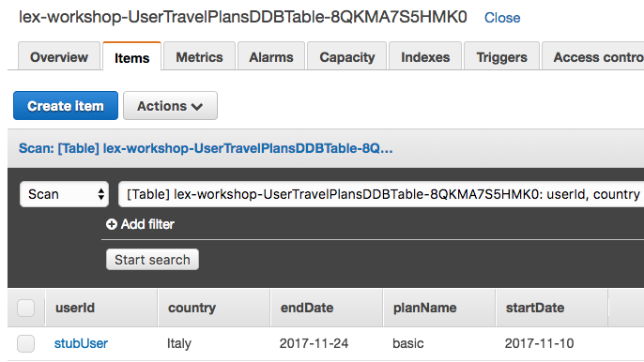Open the Indexes tab
Viewport: 644px width, 362px height.
tap(425, 56)
